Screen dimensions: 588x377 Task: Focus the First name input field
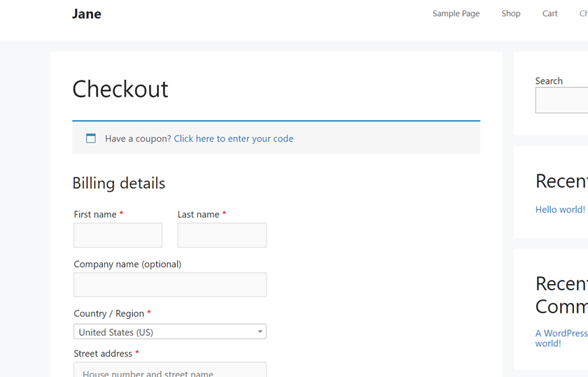118,235
